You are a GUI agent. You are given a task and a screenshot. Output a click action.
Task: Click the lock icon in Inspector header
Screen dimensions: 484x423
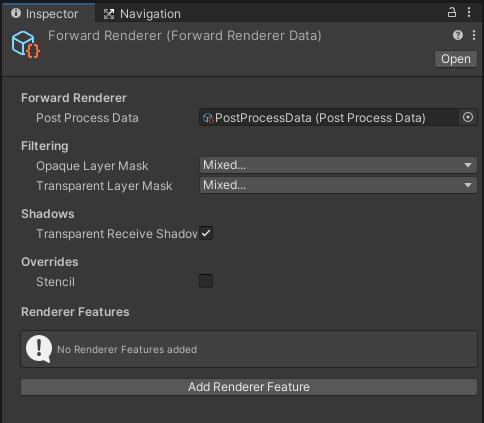(452, 13)
